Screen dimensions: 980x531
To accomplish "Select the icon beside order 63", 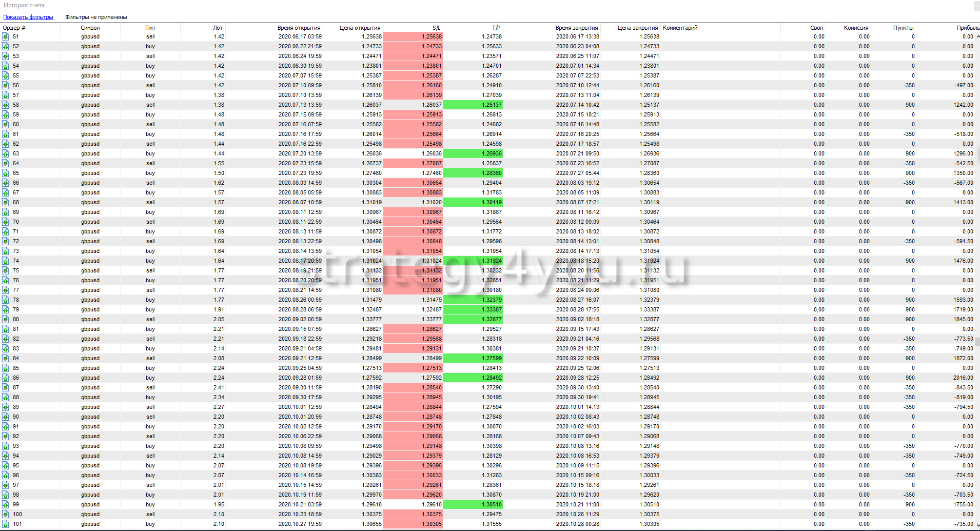I will click(x=5, y=154).
